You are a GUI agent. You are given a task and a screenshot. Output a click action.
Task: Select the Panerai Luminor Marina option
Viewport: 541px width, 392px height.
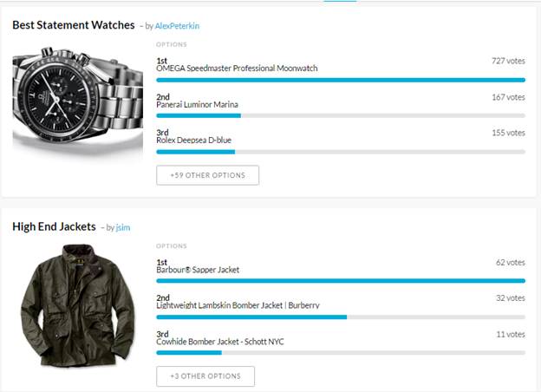197,104
